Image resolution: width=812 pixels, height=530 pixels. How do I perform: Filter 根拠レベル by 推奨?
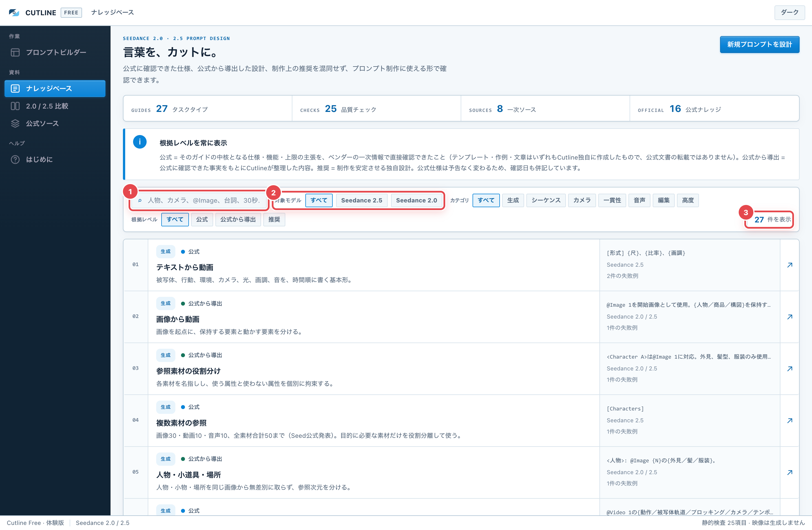pos(274,219)
